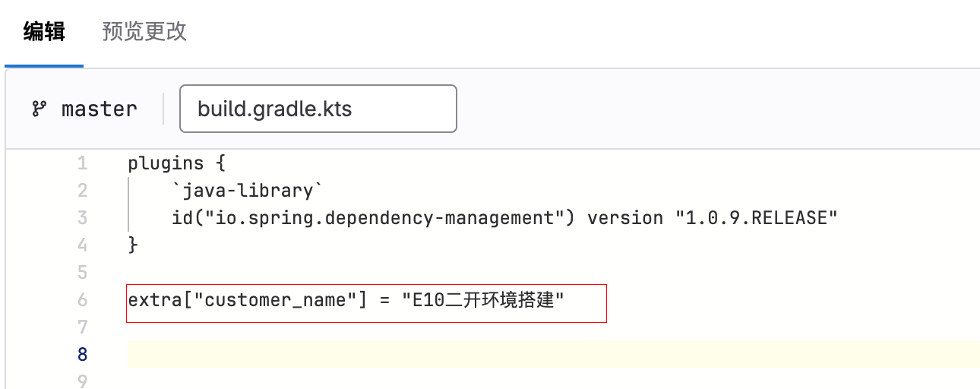Click the "customer_name" key text
Screen dimensions: 980x389
[x=276, y=300]
